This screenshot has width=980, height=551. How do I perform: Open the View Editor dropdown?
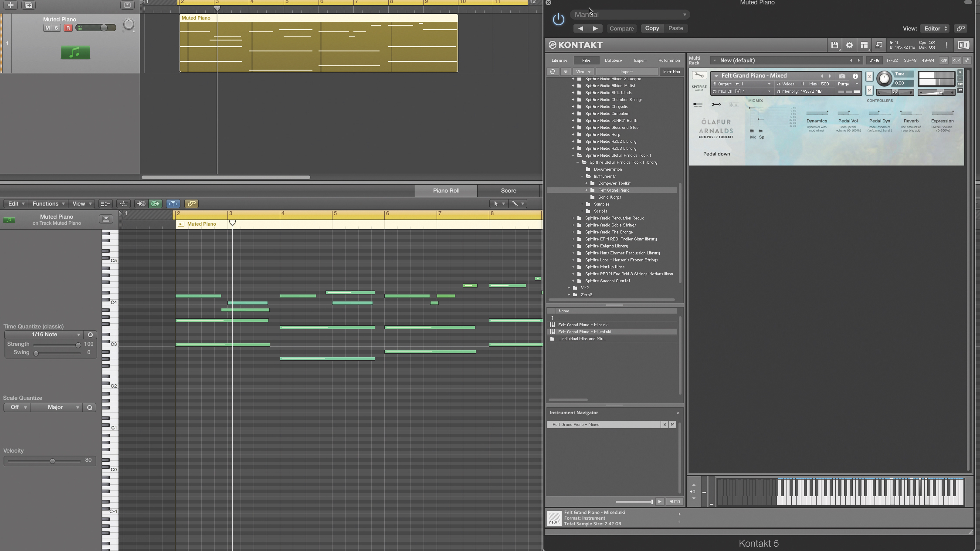(x=935, y=28)
